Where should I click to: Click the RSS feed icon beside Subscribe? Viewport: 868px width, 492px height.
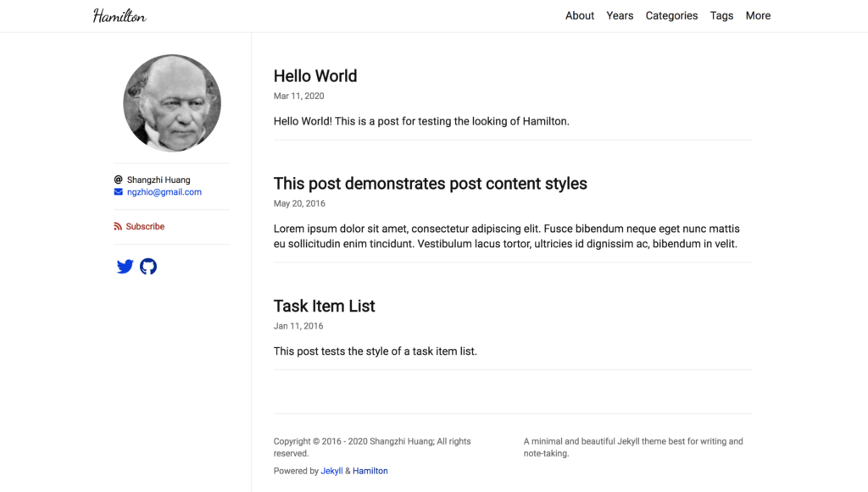[x=119, y=227]
